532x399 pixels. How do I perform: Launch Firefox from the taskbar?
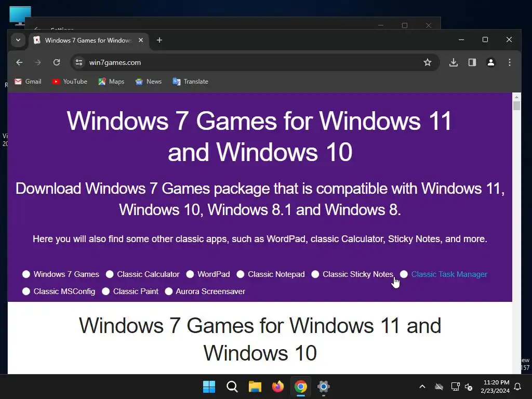[277, 387]
